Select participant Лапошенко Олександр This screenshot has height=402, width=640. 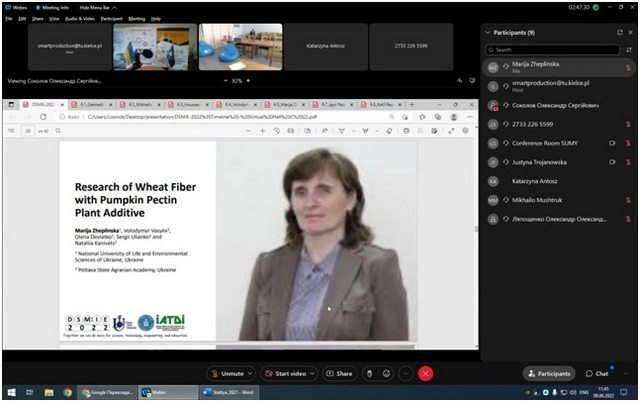click(x=558, y=219)
